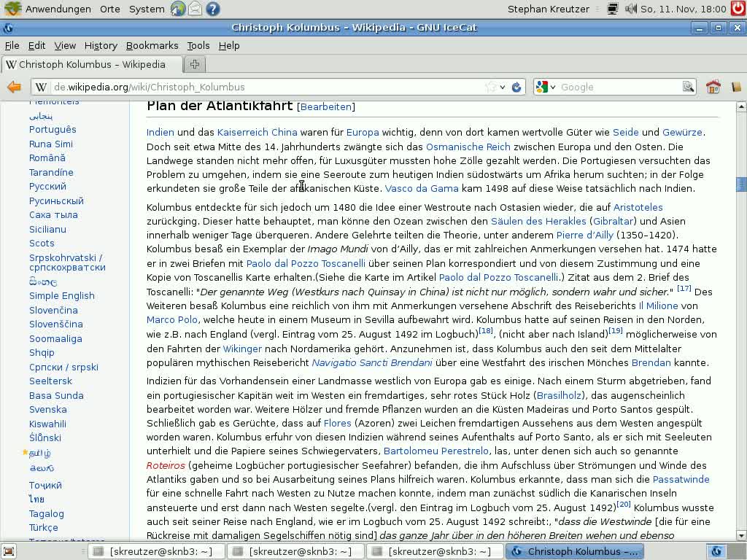This screenshot has width=747, height=560.
Task: Open a new tab with the plus button
Action: (x=195, y=64)
